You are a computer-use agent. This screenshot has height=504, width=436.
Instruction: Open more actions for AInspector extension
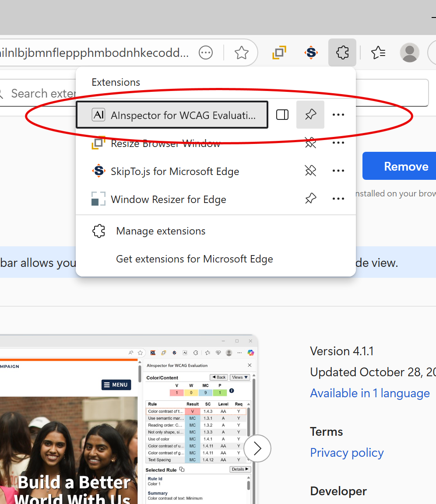(x=338, y=115)
